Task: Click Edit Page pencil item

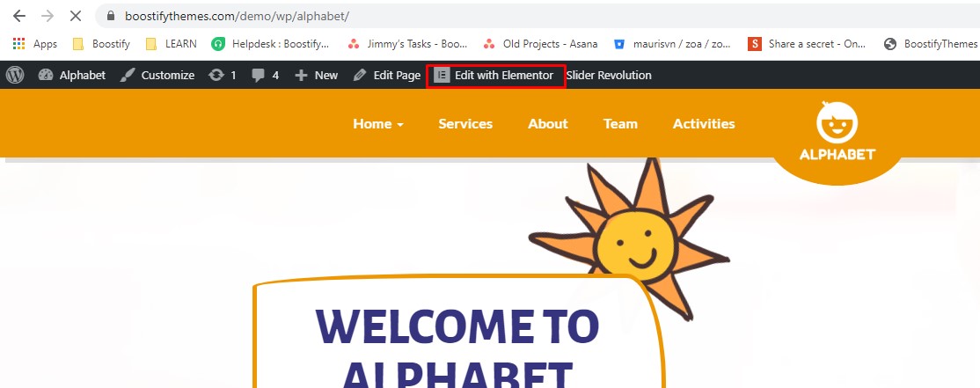Action: pyautogui.click(x=387, y=75)
